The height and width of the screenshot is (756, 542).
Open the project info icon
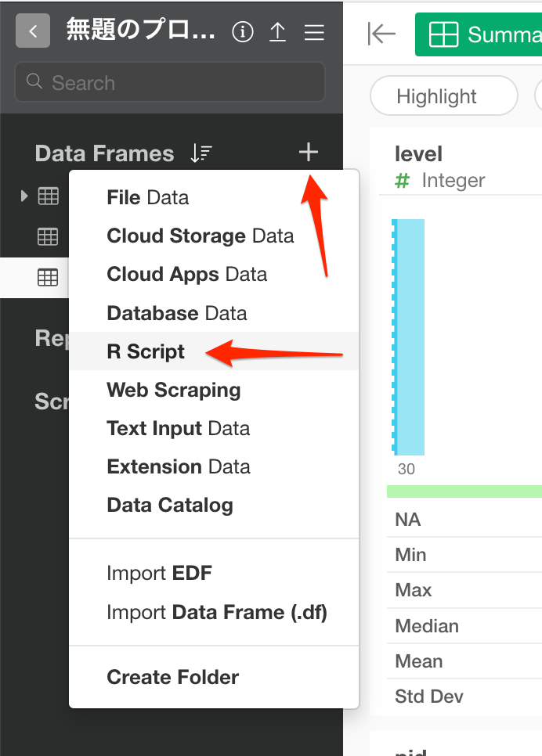[x=243, y=33]
